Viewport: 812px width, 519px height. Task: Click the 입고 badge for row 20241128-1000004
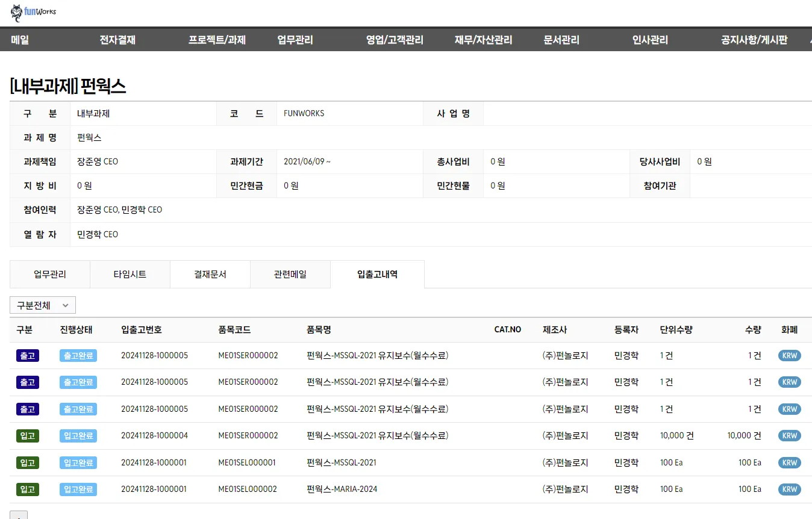[27, 435]
